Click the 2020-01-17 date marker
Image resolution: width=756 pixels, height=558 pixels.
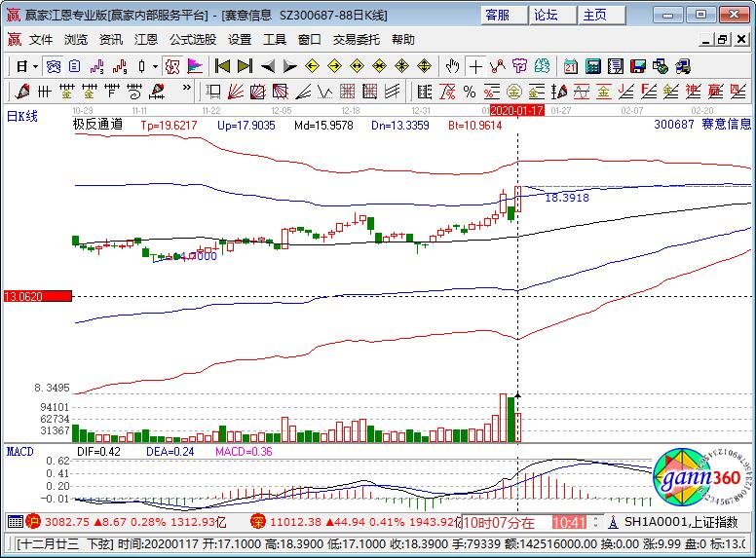click(517, 110)
